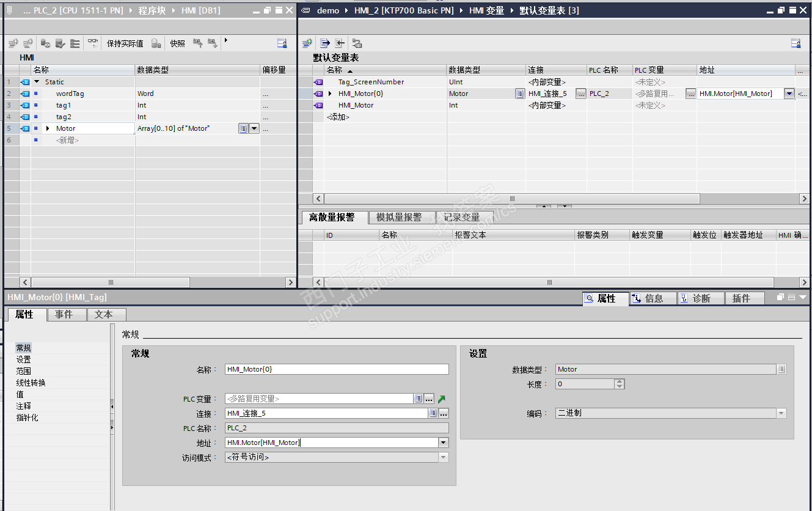Click the glasses monitor-all icon in DB toolbar

click(x=92, y=43)
